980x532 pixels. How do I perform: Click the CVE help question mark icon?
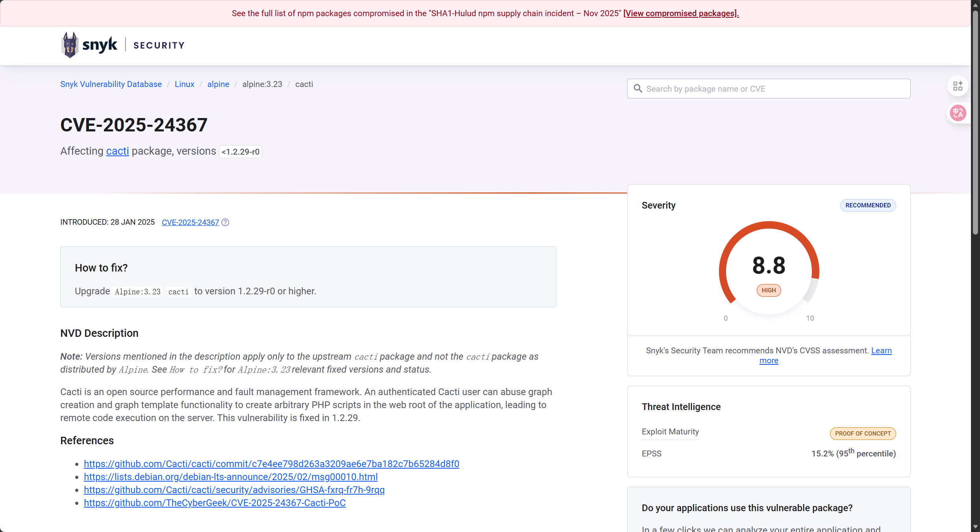[225, 222]
